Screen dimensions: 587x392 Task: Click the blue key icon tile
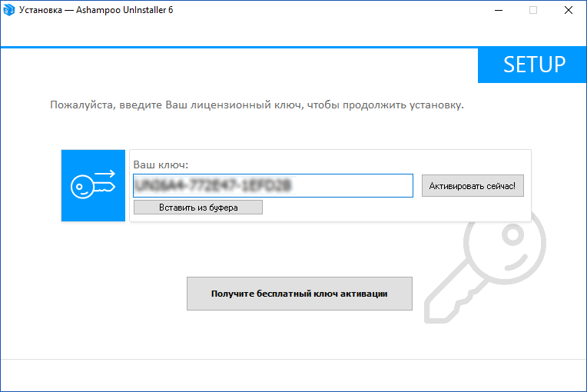[x=93, y=186]
